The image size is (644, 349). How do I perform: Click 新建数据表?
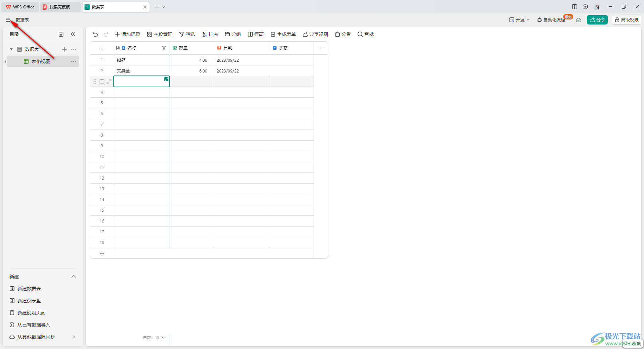25,289
